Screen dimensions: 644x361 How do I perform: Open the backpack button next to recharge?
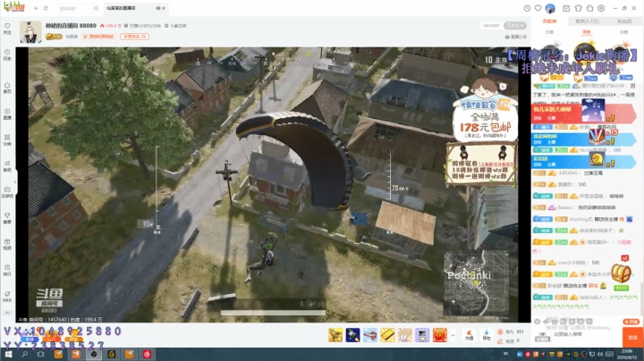click(487, 335)
